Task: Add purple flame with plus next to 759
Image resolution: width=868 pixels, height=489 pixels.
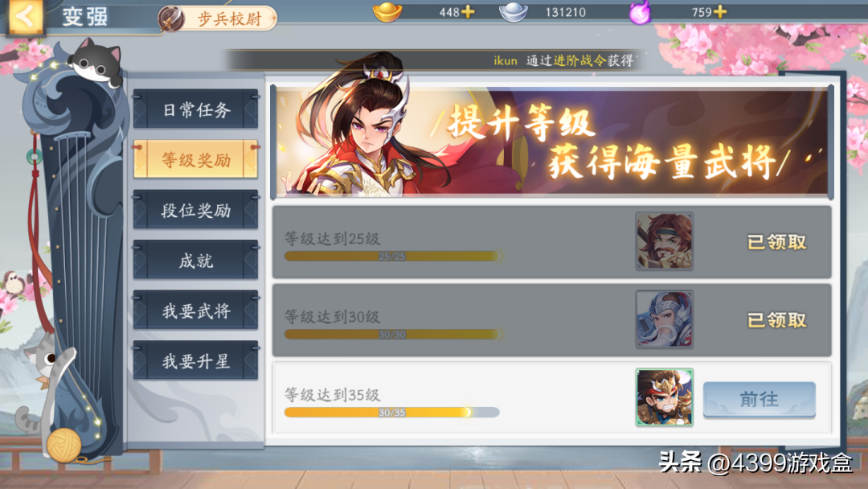Action: (720, 11)
